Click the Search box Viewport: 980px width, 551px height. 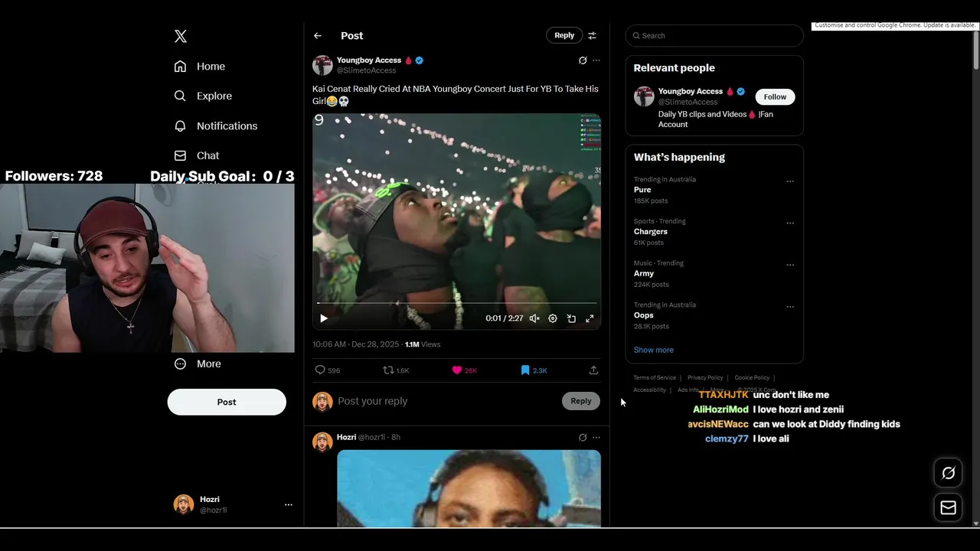[714, 35]
